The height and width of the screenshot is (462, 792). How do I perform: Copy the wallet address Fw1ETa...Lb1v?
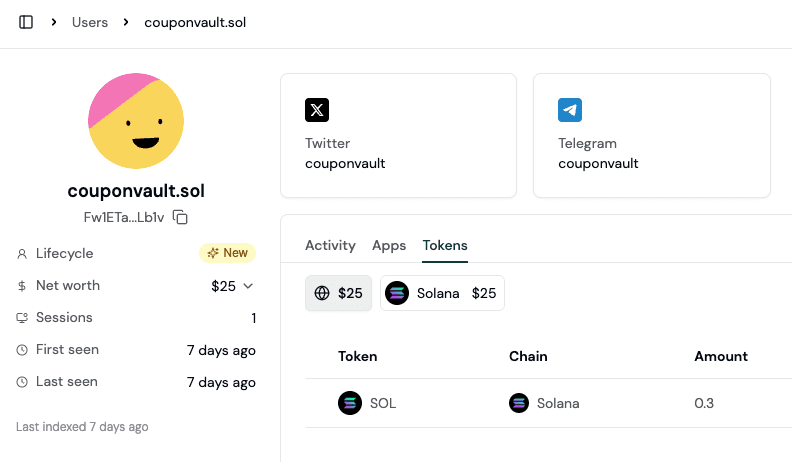181,217
